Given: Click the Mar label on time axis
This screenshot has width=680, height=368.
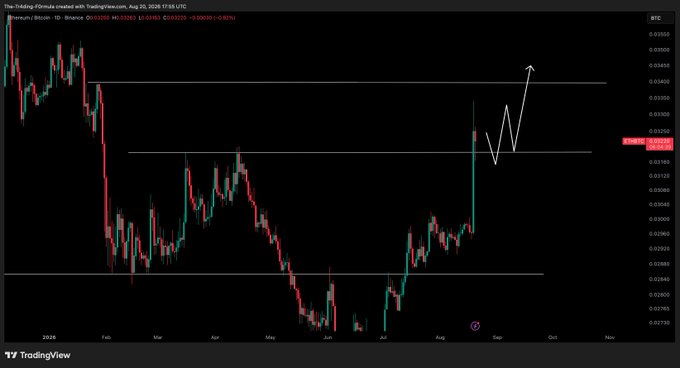Looking at the screenshot, I should click(x=158, y=337).
